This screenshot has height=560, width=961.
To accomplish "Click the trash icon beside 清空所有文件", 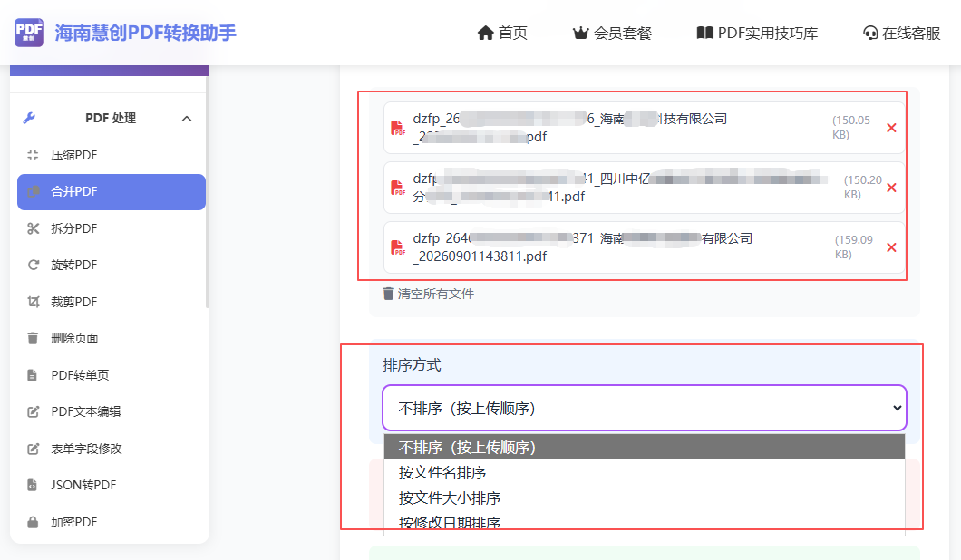I will pos(389,294).
